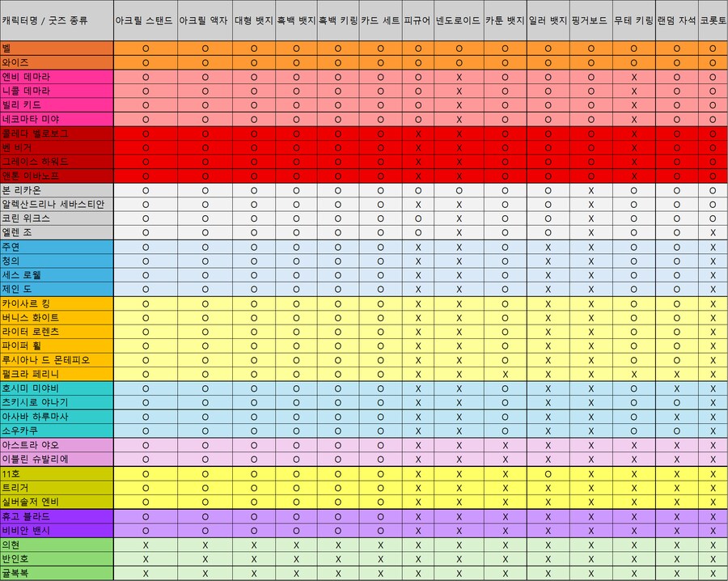Click the 아크릴 스탠드 column header
This screenshot has width=728, height=581.
(146, 20)
